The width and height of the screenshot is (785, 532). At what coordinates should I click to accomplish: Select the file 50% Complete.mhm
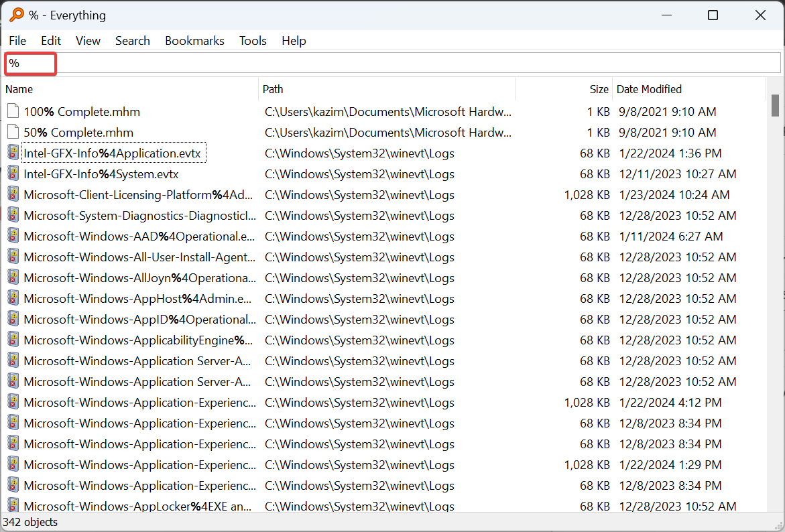[x=78, y=133]
